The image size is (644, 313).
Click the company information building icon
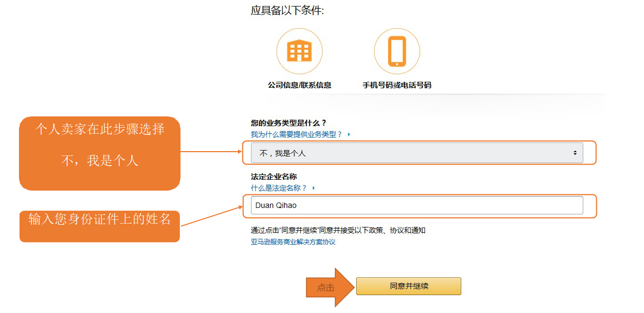coord(299,51)
